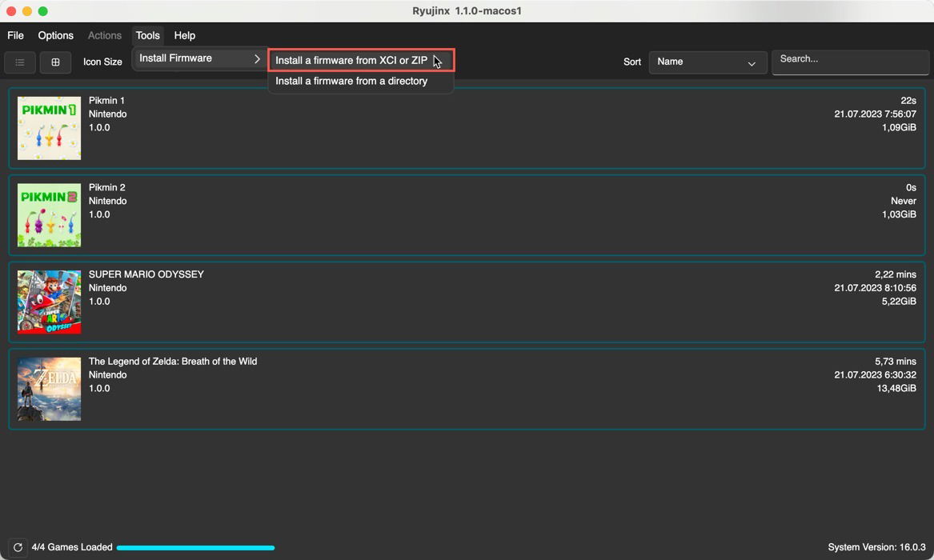This screenshot has height=560, width=934.
Task: Expand the Install Firmware submenu arrow
Action: 257,58
